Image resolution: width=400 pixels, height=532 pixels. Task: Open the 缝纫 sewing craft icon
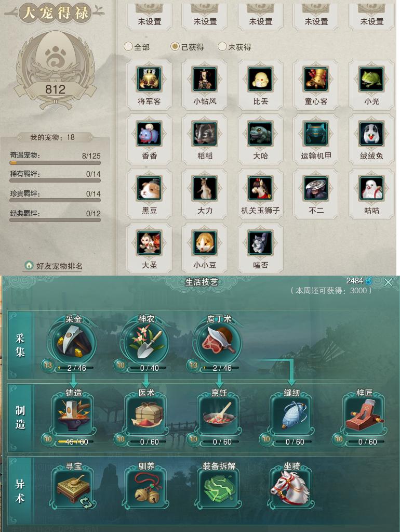click(291, 416)
